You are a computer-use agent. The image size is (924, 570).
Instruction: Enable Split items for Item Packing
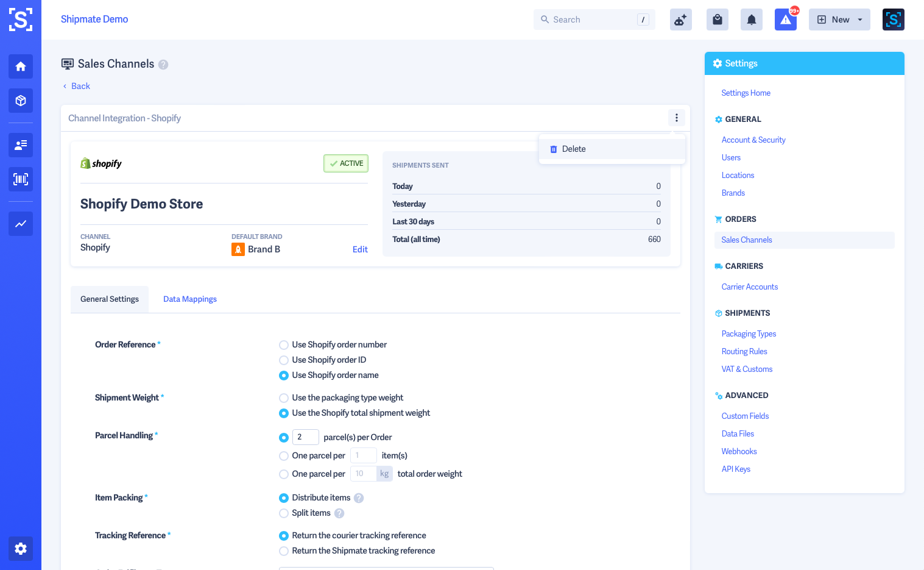tap(283, 513)
